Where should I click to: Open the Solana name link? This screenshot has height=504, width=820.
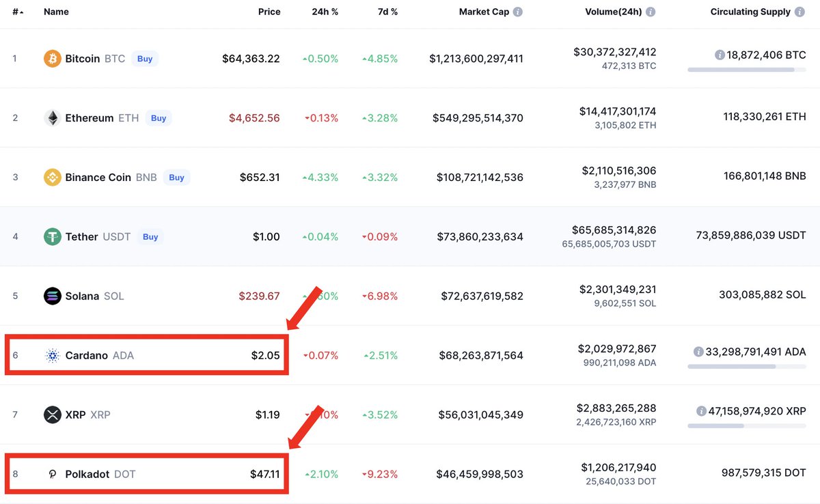coord(82,296)
